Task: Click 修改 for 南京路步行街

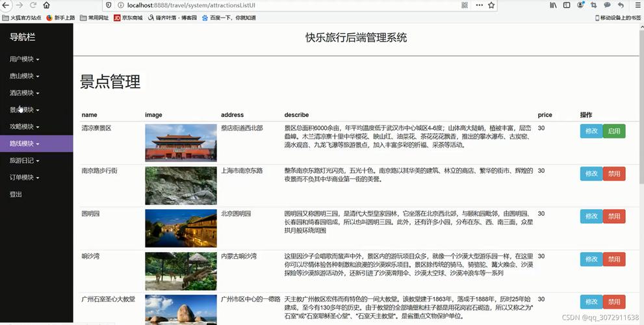Action: 591,174
